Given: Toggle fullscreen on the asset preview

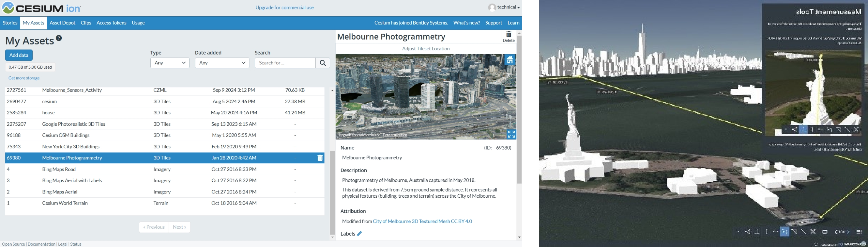Looking at the screenshot, I should tap(511, 134).
